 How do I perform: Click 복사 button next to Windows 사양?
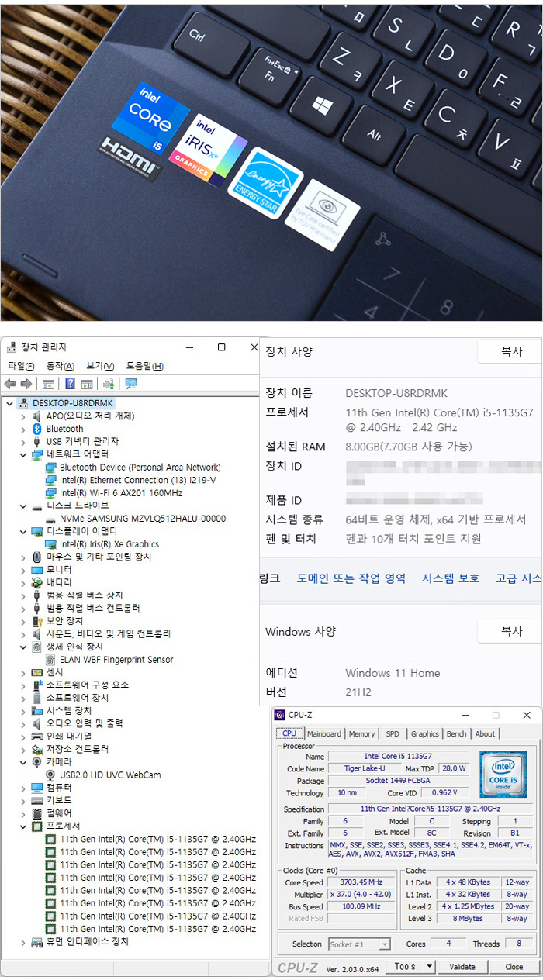pyautogui.click(x=511, y=631)
